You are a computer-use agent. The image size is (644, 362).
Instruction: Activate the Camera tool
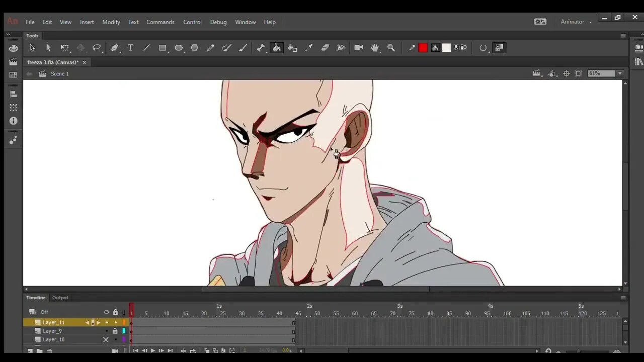pos(359,48)
